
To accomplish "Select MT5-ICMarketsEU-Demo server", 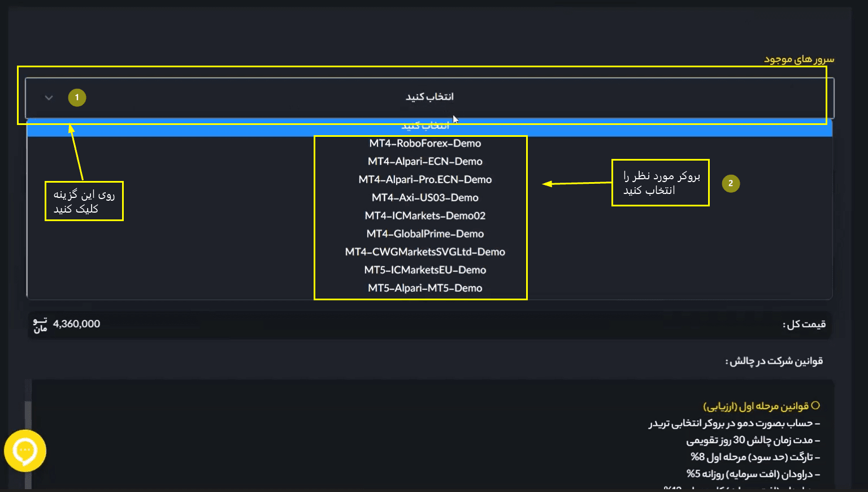I will pyautogui.click(x=425, y=270).
